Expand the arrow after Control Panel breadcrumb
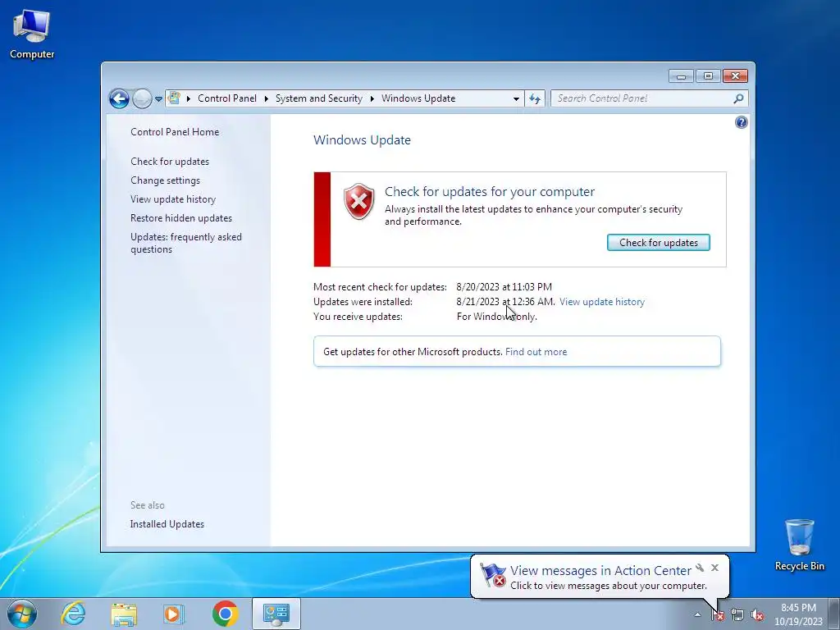Screen dimensions: 840x630 pyautogui.click(x=267, y=98)
